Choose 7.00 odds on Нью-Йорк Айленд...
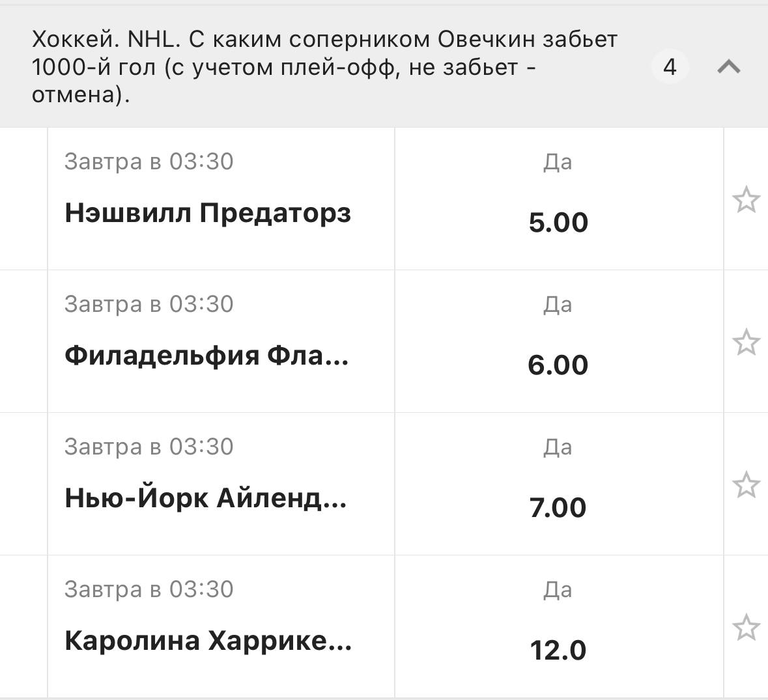768x700 pixels. coord(558,507)
